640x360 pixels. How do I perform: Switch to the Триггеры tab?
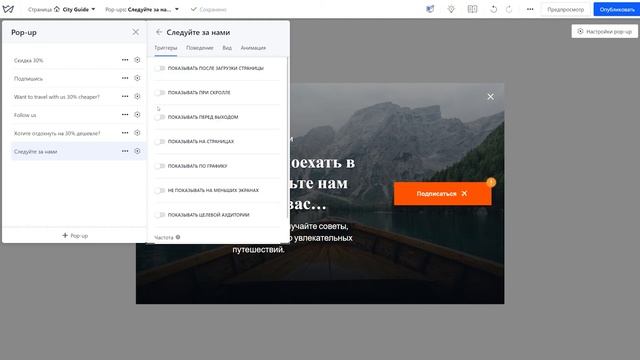(166, 48)
